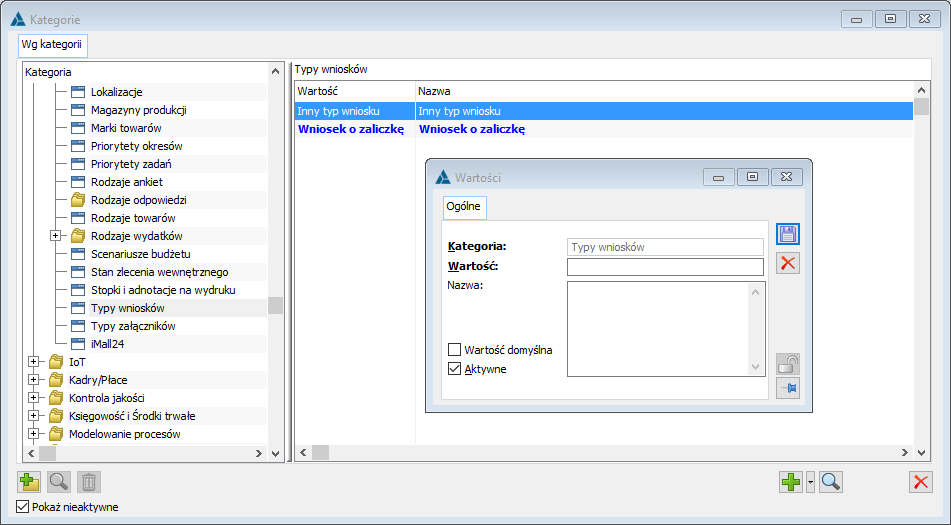Click the disabled Kategoria field Typy wniosków
This screenshot has width=951, height=525.
[x=665, y=247]
